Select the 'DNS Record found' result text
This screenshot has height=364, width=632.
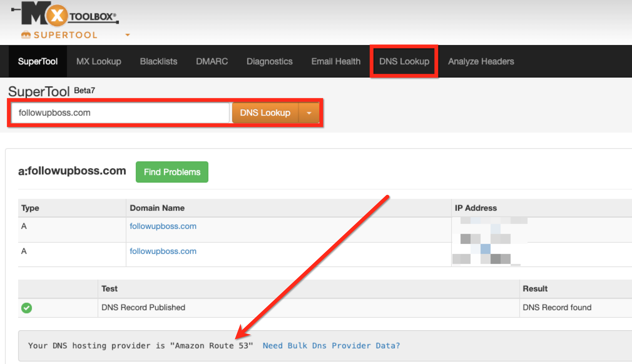tap(557, 307)
